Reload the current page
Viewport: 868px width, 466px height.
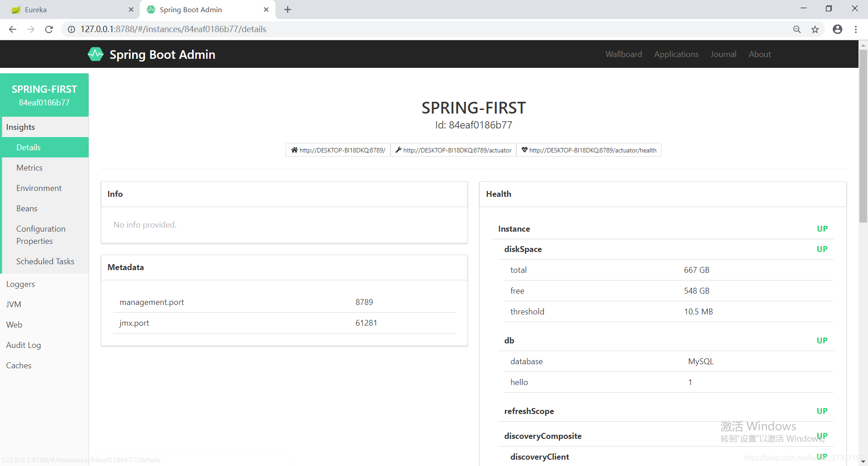click(49, 29)
